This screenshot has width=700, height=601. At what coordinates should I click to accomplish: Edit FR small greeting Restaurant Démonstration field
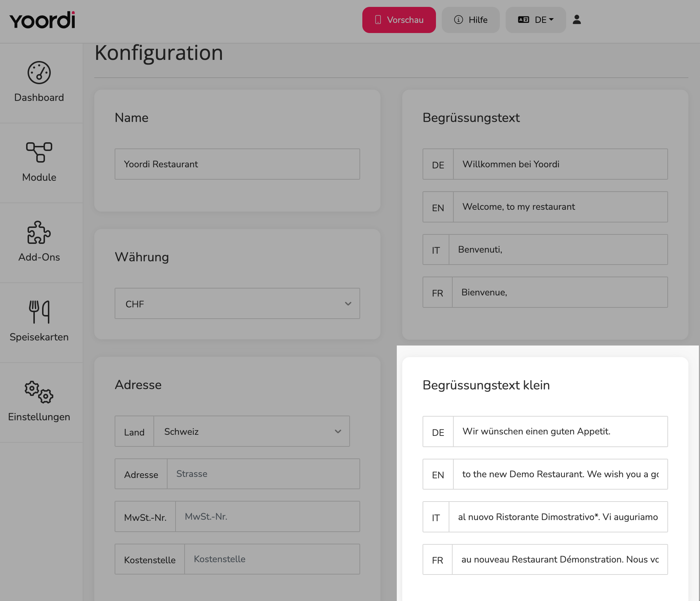[x=560, y=560]
